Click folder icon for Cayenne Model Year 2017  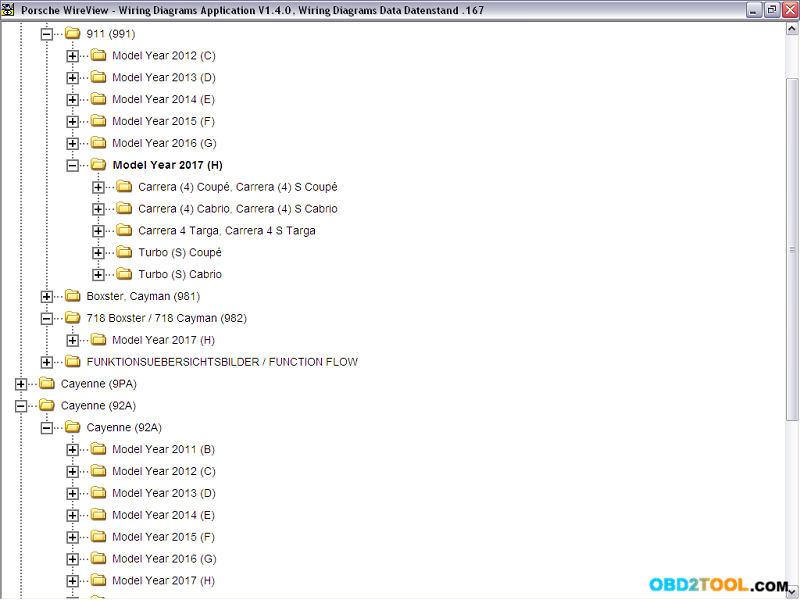[x=98, y=581]
